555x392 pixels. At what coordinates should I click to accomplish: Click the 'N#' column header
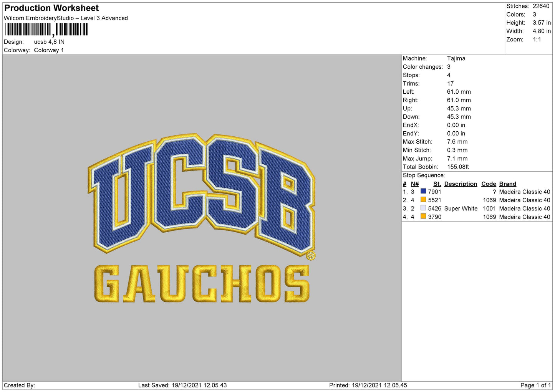coord(414,184)
